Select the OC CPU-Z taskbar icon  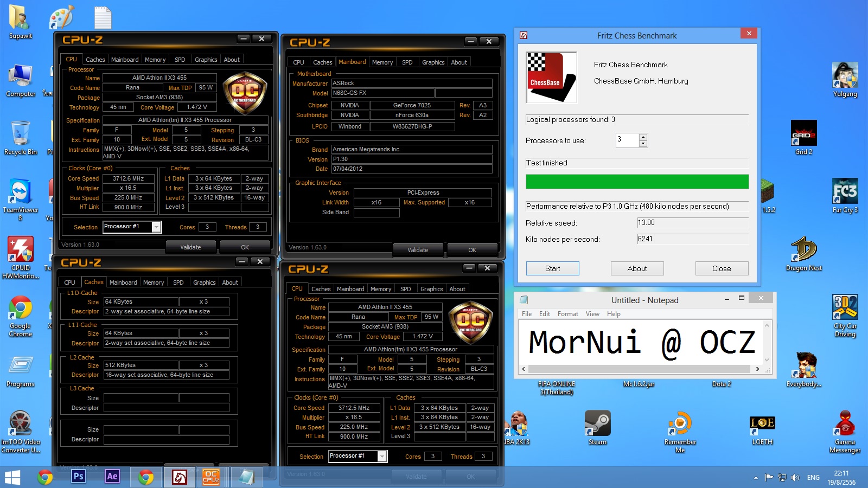coord(210,477)
